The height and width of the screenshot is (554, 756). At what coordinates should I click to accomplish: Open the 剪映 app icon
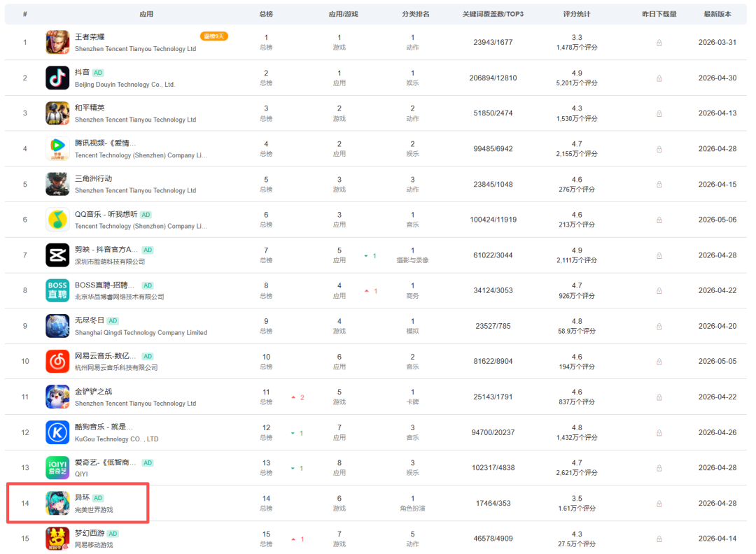click(57, 255)
